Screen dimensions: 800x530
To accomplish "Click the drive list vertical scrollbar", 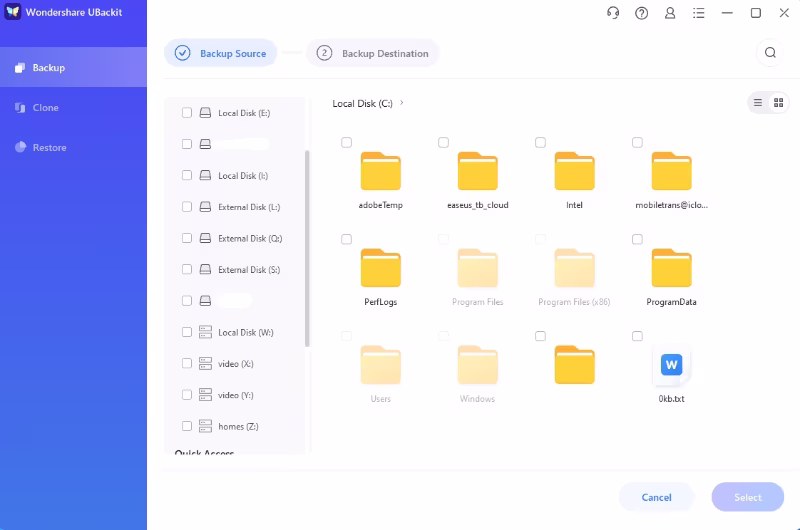I will (x=307, y=248).
